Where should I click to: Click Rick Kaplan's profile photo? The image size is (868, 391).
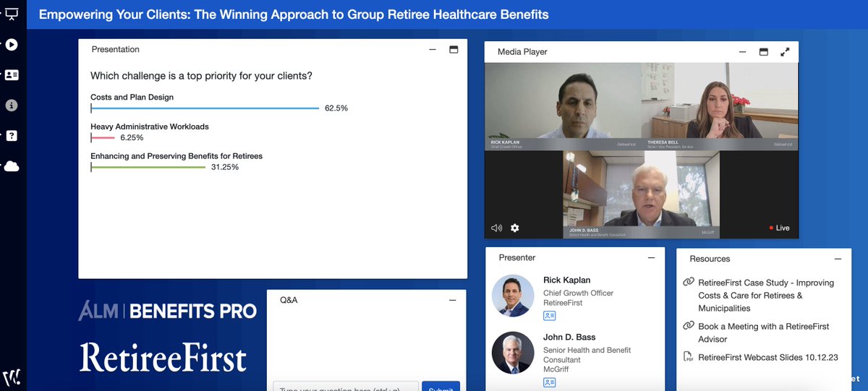tap(513, 296)
